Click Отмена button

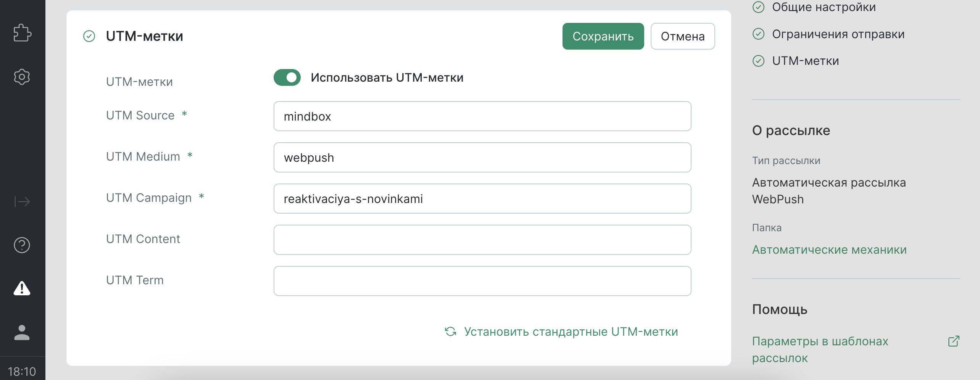tap(682, 36)
